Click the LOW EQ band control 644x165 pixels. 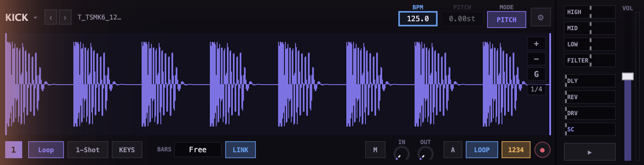tap(590, 44)
